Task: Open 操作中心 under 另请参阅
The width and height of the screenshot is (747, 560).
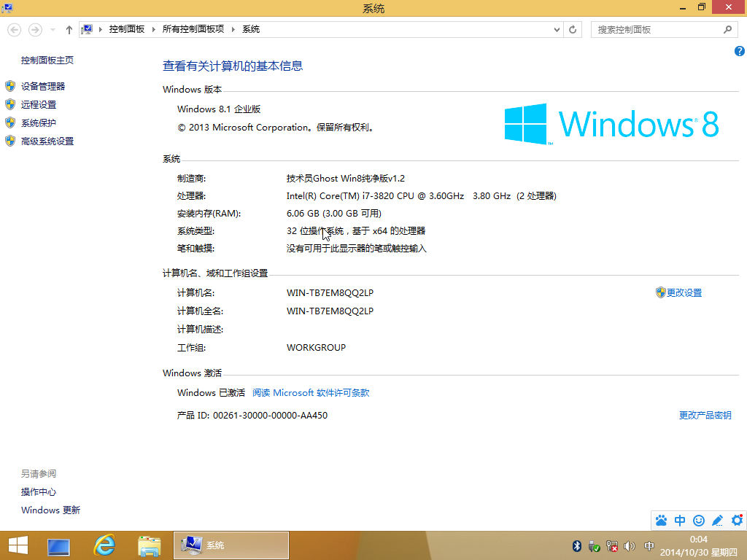Action: tap(39, 492)
